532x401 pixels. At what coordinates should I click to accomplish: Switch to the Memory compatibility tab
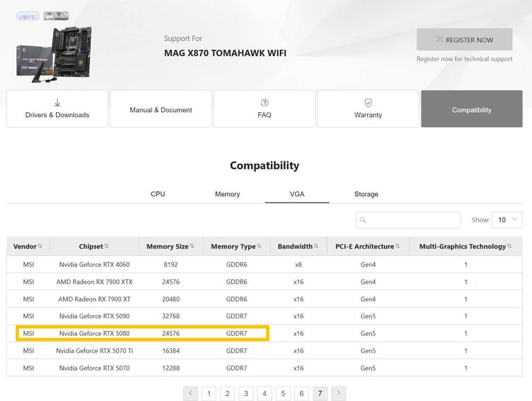click(x=227, y=194)
